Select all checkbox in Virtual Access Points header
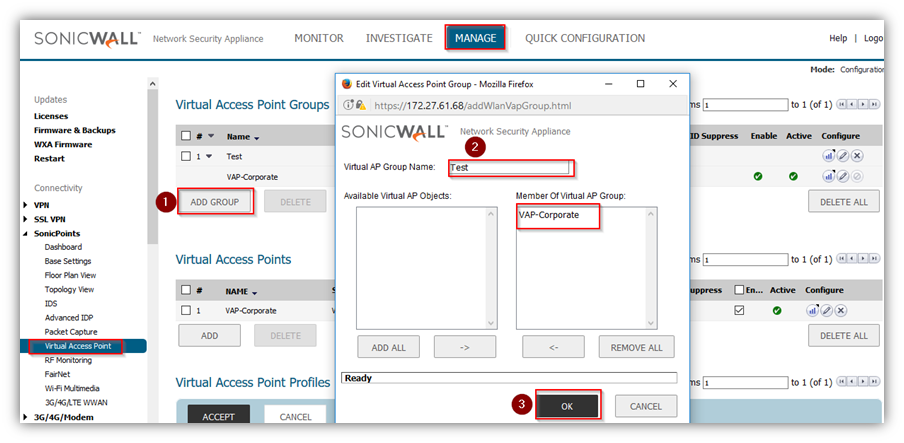904x443 pixels. [x=185, y=291]
